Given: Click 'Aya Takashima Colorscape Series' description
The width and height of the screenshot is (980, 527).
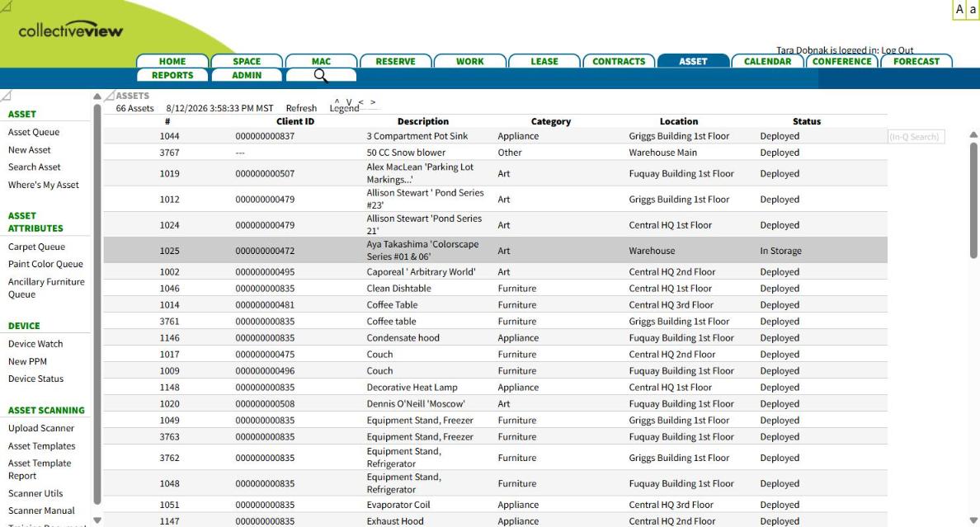Looking at the screenshot, I should tap(422, 250).
